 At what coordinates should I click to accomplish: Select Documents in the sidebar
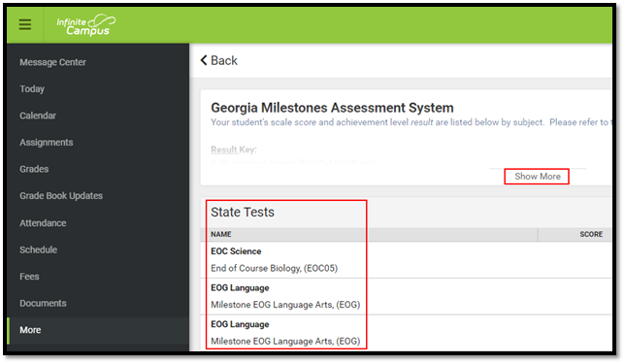(43, 303)
